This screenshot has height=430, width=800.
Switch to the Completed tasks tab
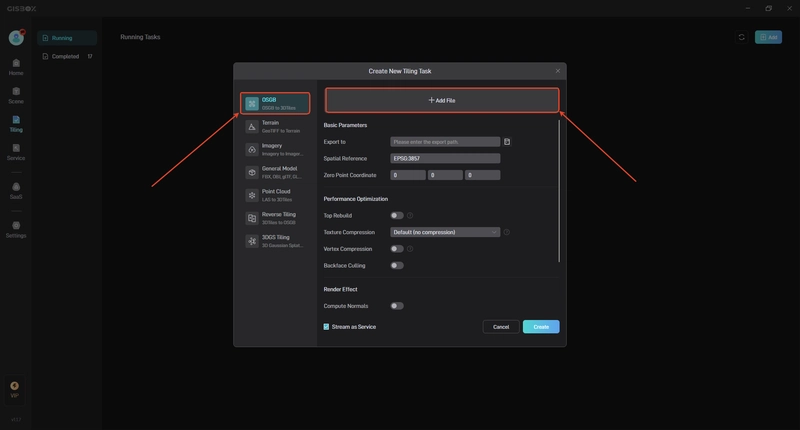67,57
